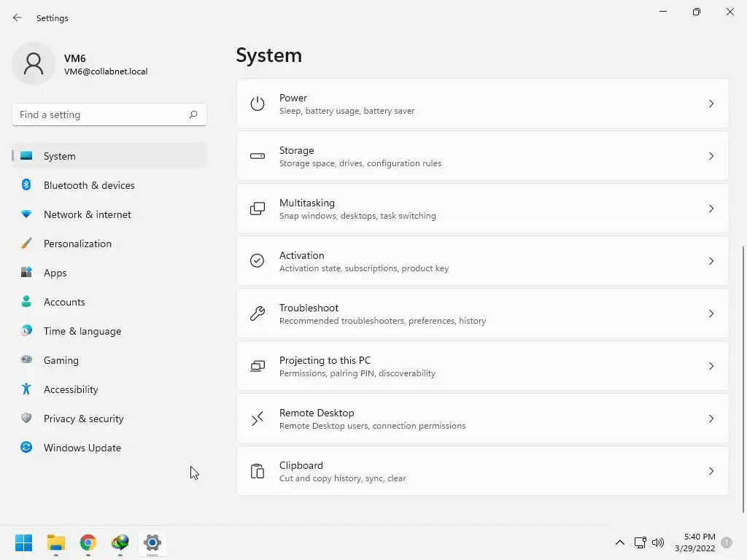
Task: Expand the Power chevron arrow
Action: 711,104
